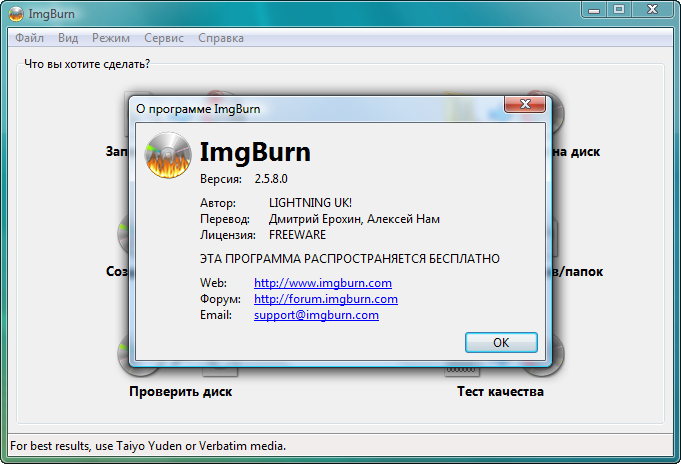Viewport: 681px width, 464px height.
Task: Click the О программе ImgBurn dialog title
Action: pyautogui.click(x=198, y=109)
